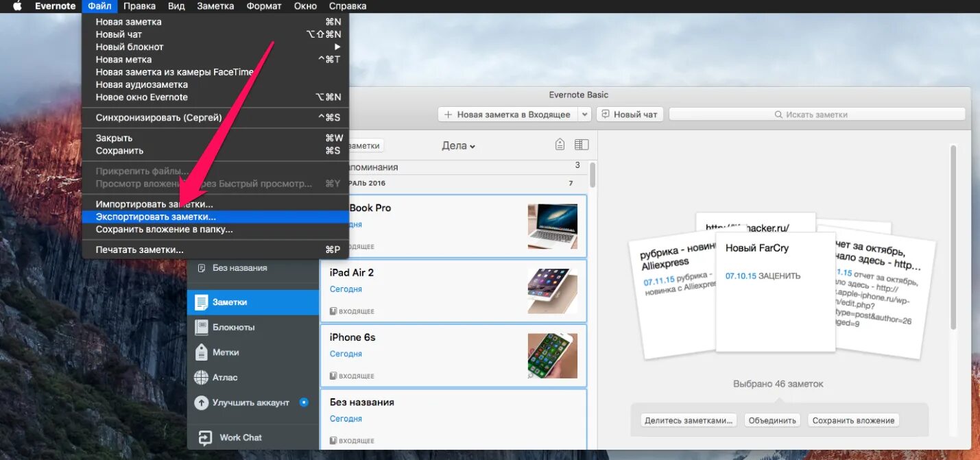Click the Улучшить аккаунт upgrade arrow icon

pos(201,402)
